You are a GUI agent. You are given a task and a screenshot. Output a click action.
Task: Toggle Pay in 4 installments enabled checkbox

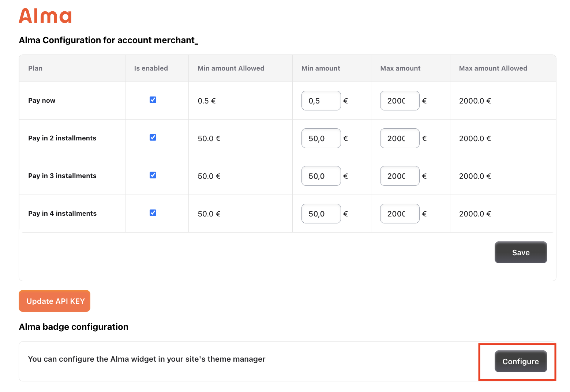tap(153, 213)
